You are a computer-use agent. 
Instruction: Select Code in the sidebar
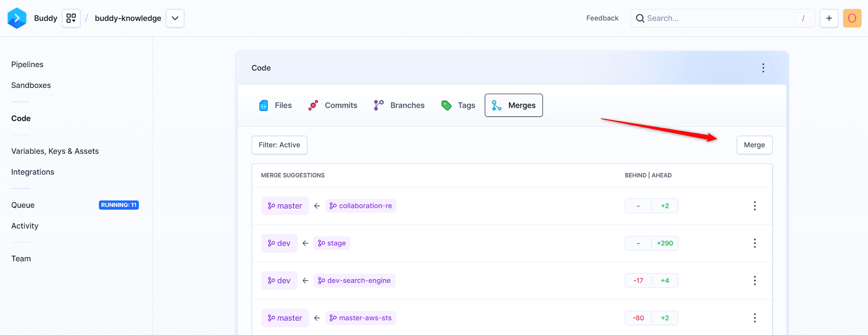[x=21, y=118]
